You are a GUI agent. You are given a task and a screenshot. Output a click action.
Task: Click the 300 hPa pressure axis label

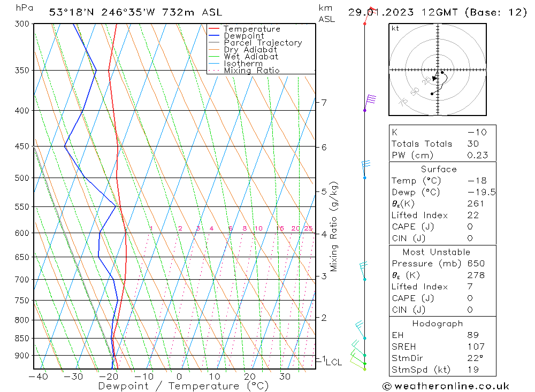point(22,24)
